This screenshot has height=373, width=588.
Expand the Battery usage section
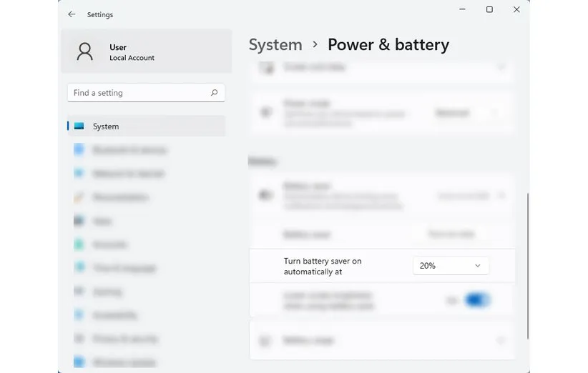pos(501,341)
